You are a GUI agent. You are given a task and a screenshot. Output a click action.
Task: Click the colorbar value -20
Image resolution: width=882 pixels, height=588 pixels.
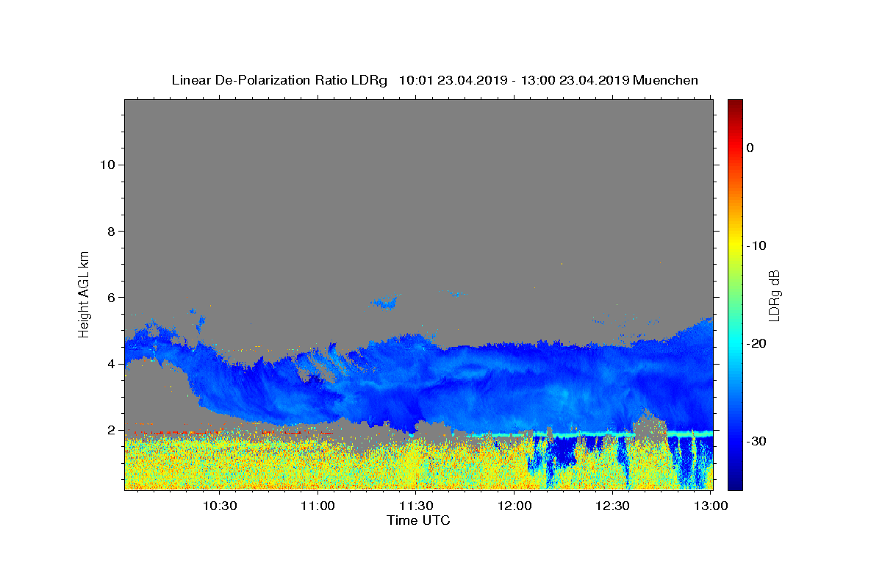click(757, 343)
